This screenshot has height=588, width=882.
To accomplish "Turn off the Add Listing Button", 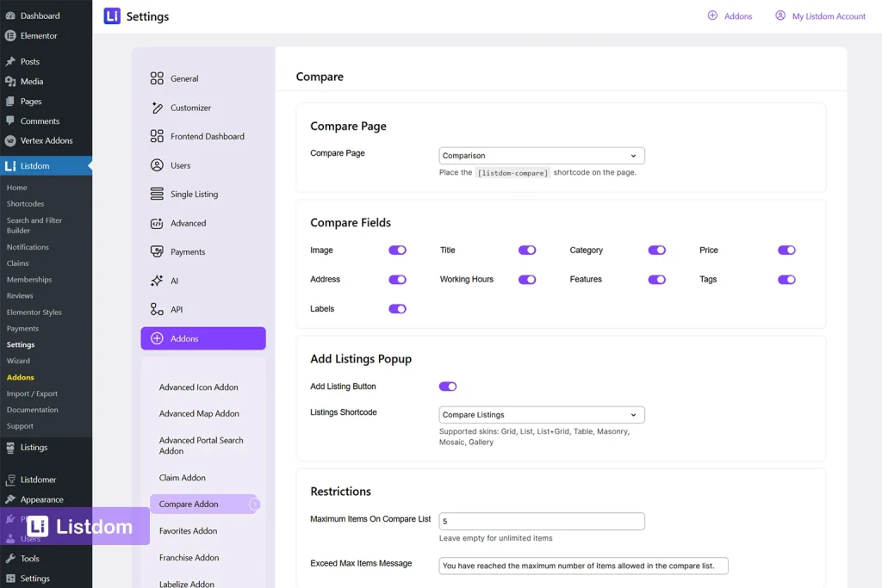I will point(448,387).
